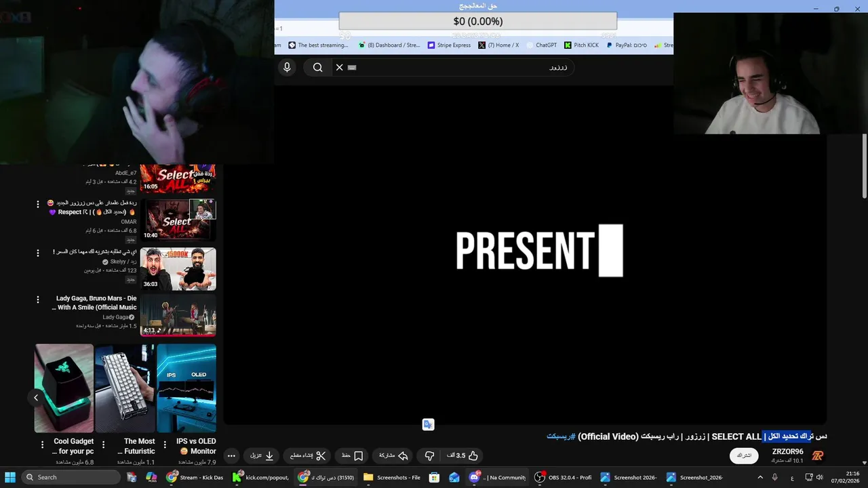Open the Cool Gadget for your pc short

64,388
